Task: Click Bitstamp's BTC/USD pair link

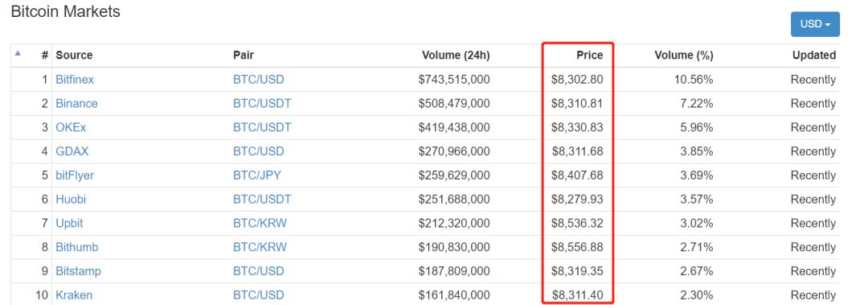Action: pyautogui.click(x=259, y=270)
